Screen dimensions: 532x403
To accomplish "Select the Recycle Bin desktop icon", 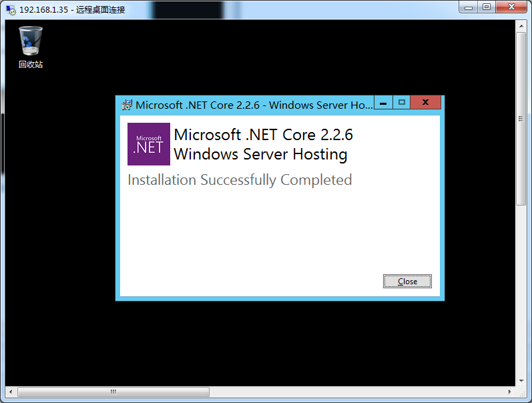I will [x=31, y=47].
